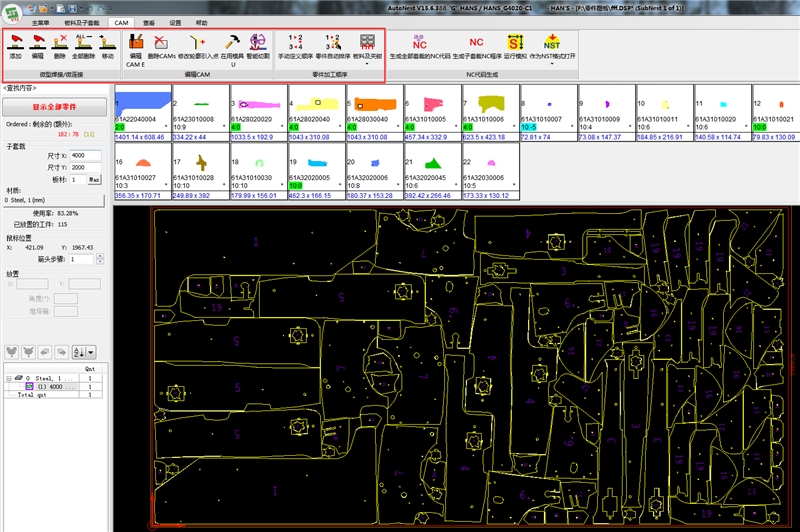Click the 删除CAMs icon

[160, 44]
